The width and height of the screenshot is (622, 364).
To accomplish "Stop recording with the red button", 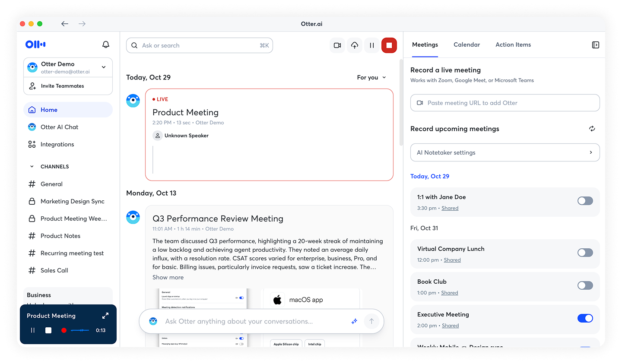I will (x=389, y=45).
